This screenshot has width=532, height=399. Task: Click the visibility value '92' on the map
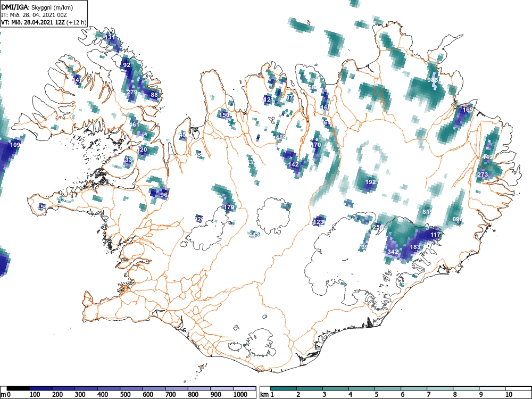[127, 65]
